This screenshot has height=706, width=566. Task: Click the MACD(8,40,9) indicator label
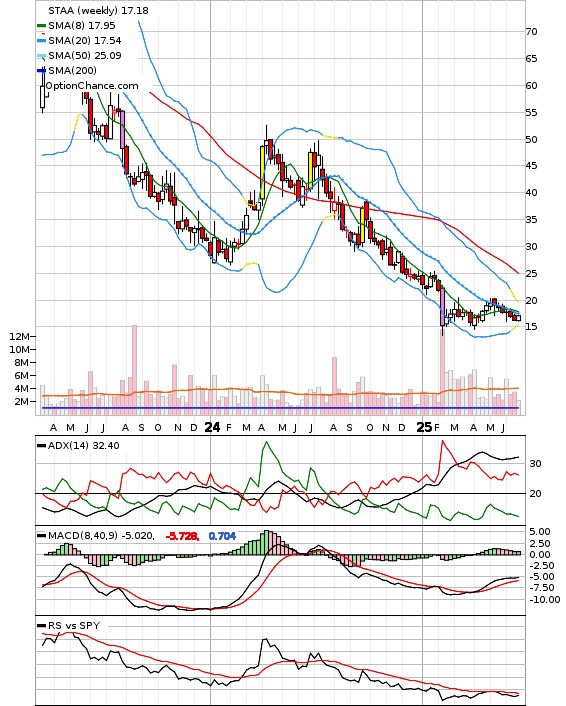pos(101,536)
